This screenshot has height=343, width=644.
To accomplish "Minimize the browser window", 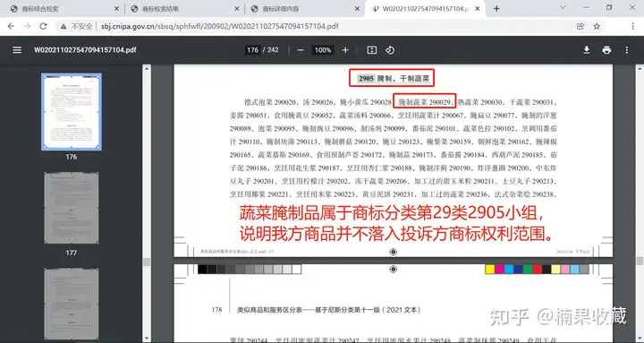I will click(586, 7).
